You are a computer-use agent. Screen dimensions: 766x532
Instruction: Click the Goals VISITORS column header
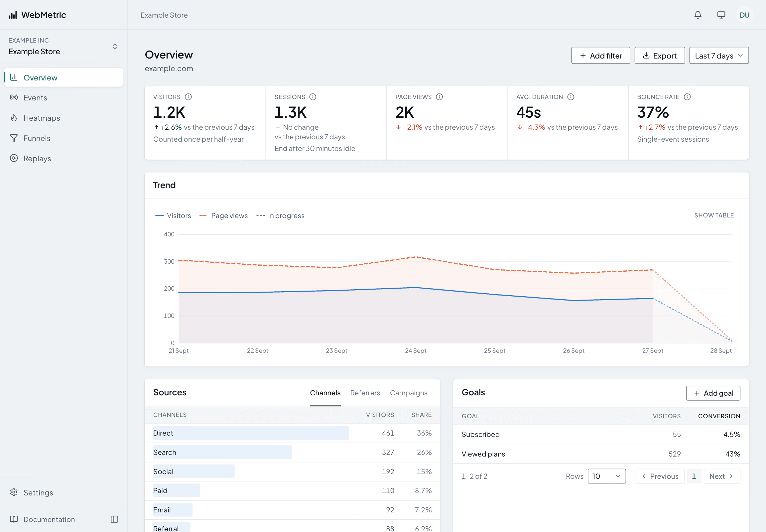pyautogui.click(x=666, y=416)
